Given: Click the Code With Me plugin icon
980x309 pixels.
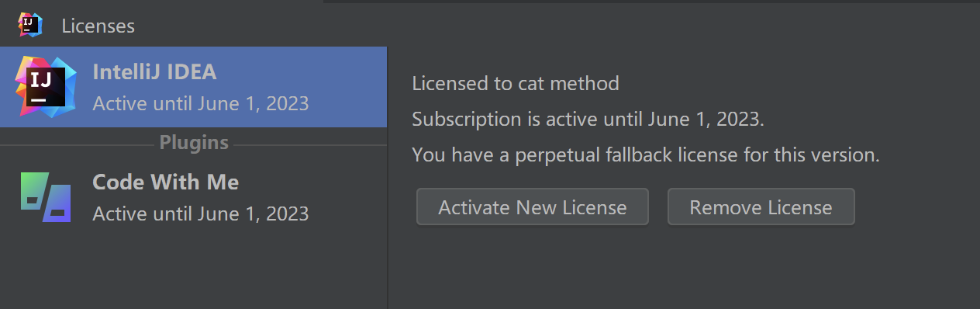Looking at the screenshot, I should coord(46,197).
